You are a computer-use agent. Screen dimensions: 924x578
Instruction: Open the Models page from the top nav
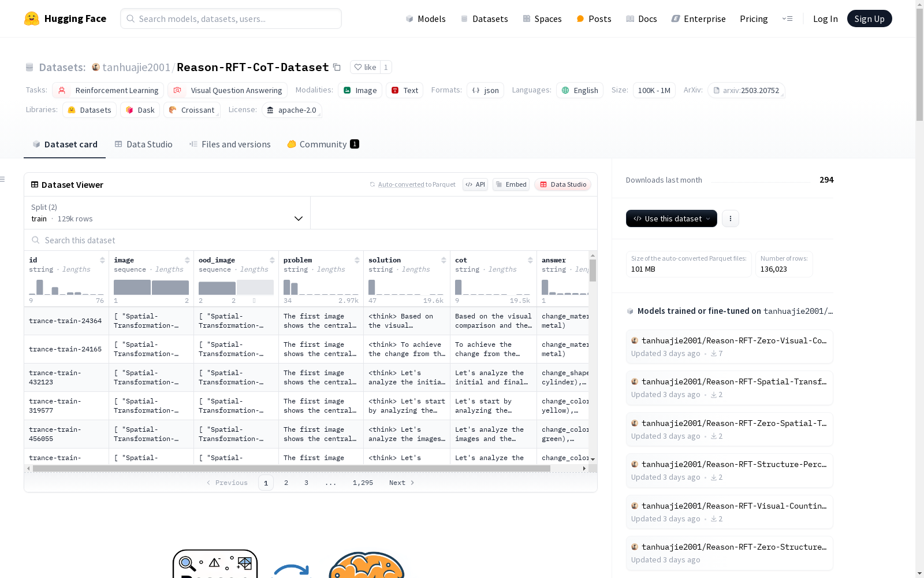pos(426,18)
